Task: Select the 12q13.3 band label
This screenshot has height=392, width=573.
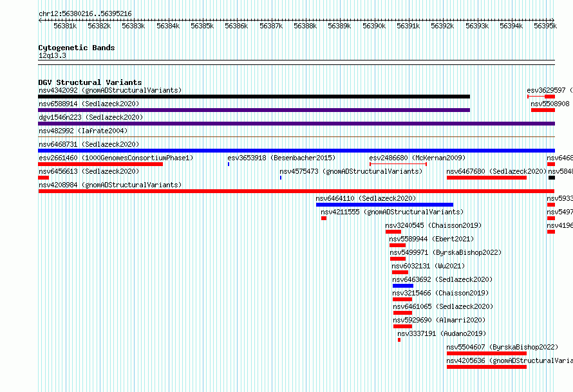Action: coord(52,55)
